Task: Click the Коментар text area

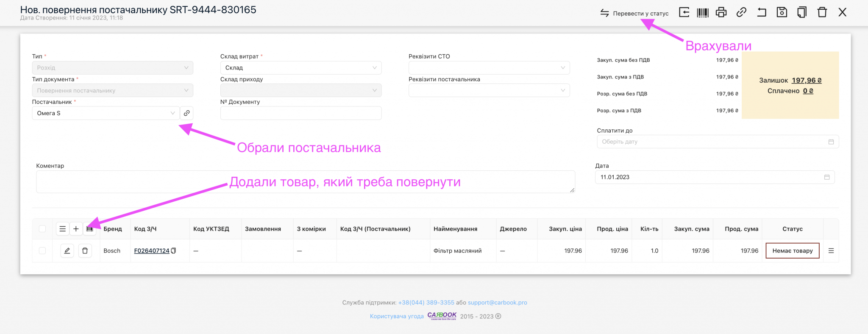Action: (x=305, y=182)
